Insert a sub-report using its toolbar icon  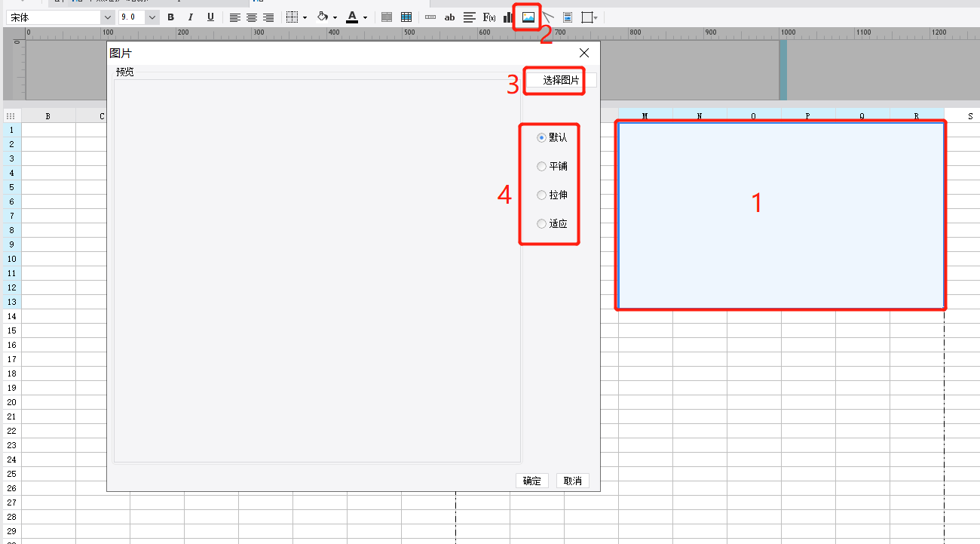(x=568, y=17)
